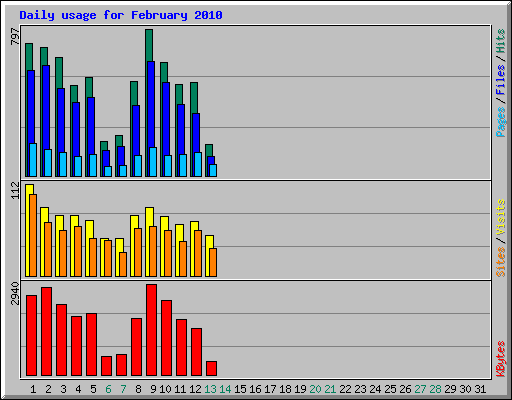Viewport: 512px width, 400px height.
Task: Click day 29 on the x-axis
Action: point(450,389)
